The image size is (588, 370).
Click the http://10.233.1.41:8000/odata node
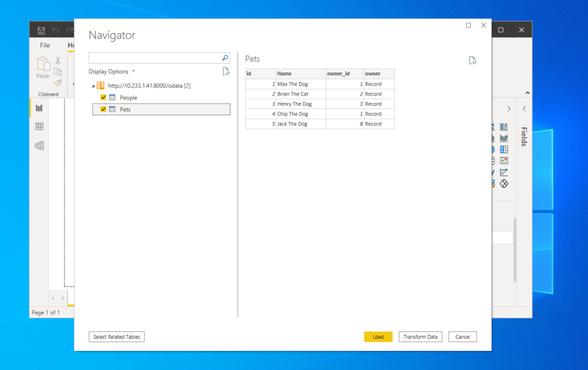(149, 85)
